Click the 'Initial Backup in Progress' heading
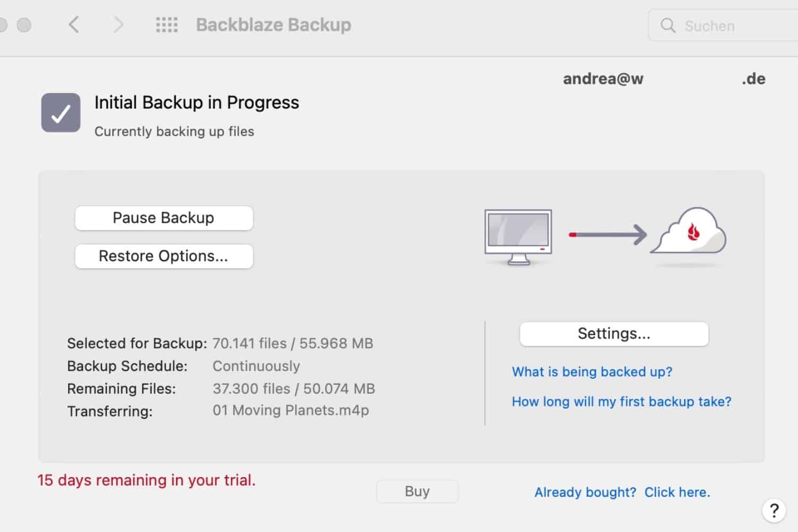Screen dimensions: 798x532 click(197, 102)
